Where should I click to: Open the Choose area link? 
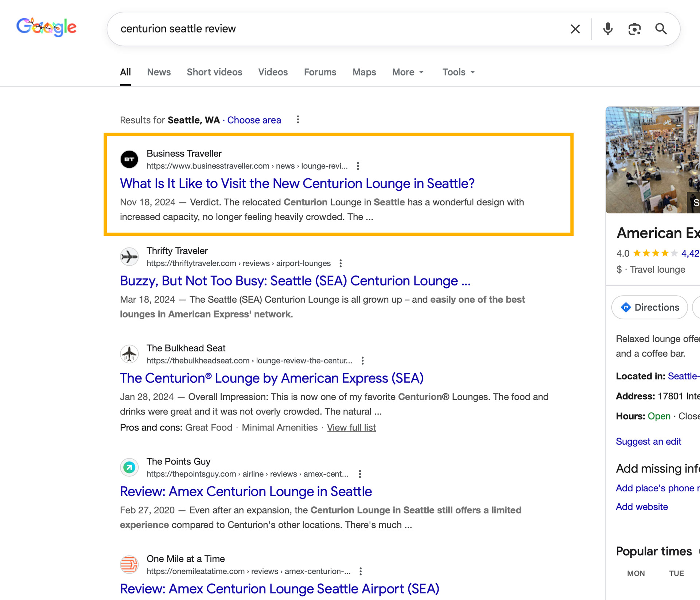(x=254, y=120)
